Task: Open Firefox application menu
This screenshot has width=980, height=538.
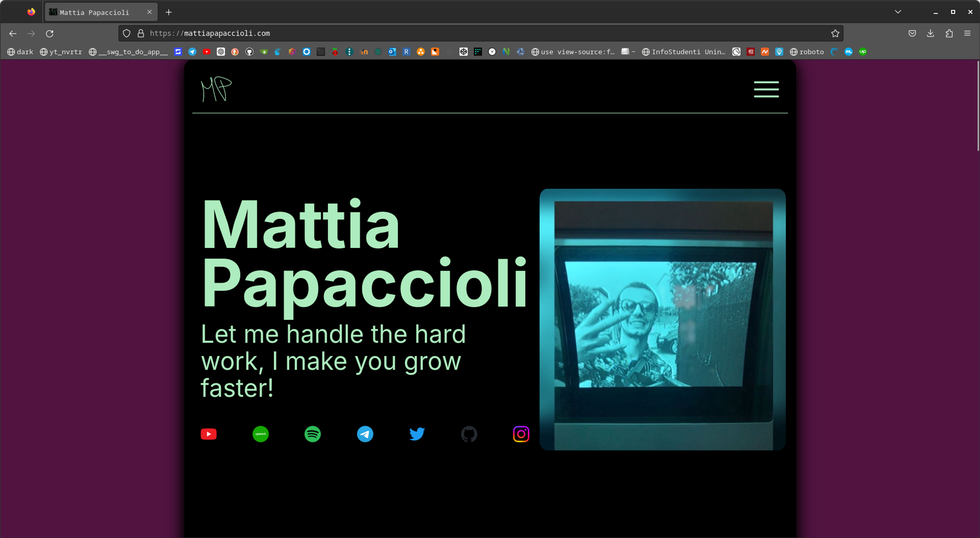Action: click(967, 33)
